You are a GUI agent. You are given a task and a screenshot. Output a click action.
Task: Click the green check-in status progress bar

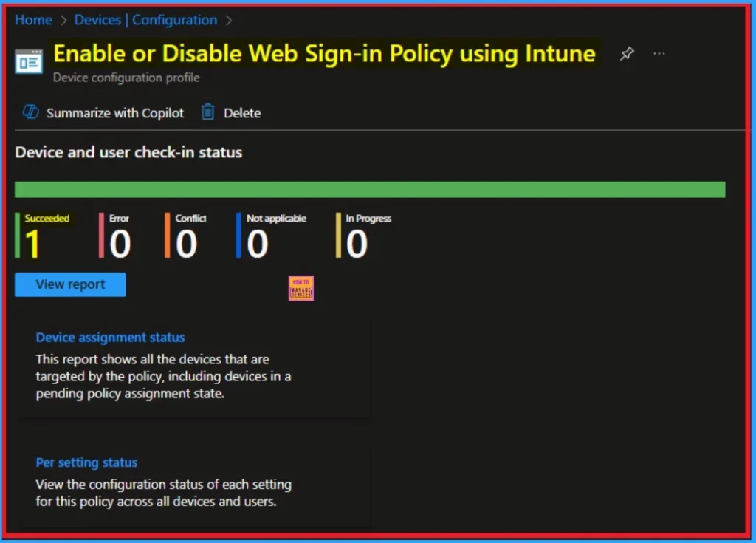click(370, 190)
